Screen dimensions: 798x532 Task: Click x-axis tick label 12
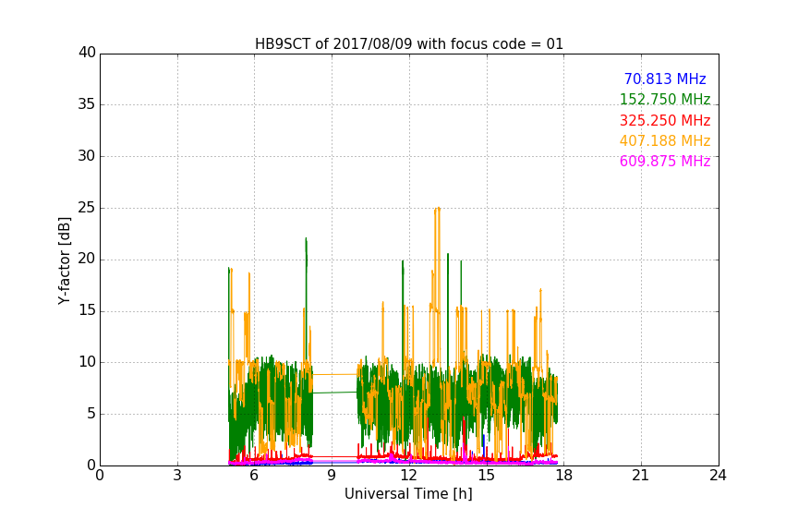click(409, 476)
